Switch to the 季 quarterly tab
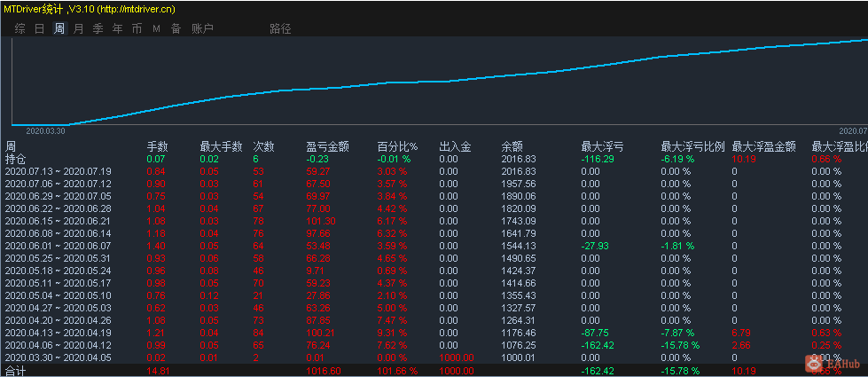The height and width of the screenshot is (377, 868). 98,28
